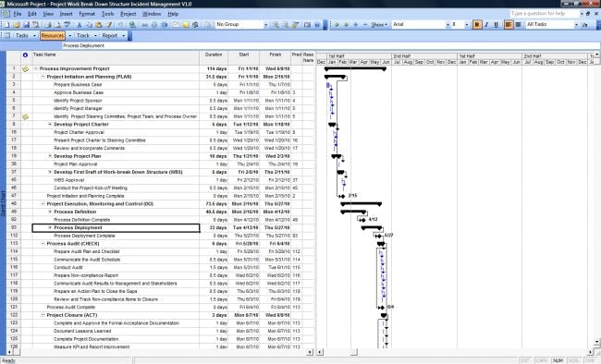Toggle Bold formatting
601x364 pixels.
[477, 25]
